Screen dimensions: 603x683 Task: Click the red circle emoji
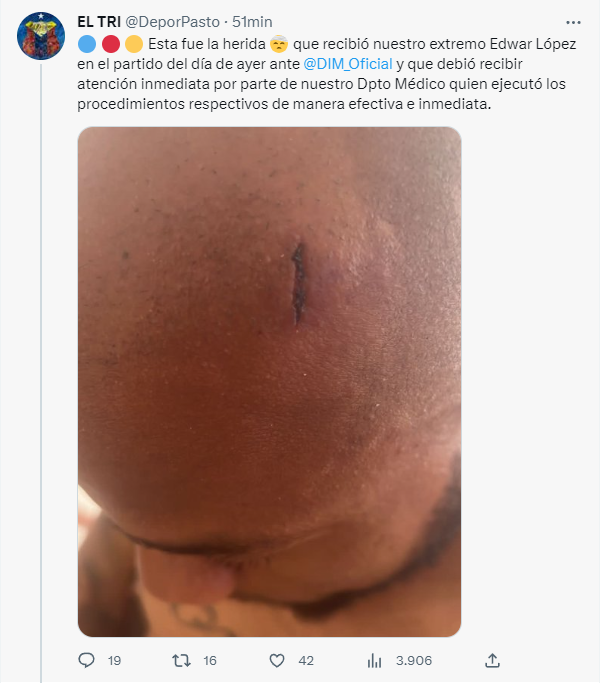pos(111,44)
